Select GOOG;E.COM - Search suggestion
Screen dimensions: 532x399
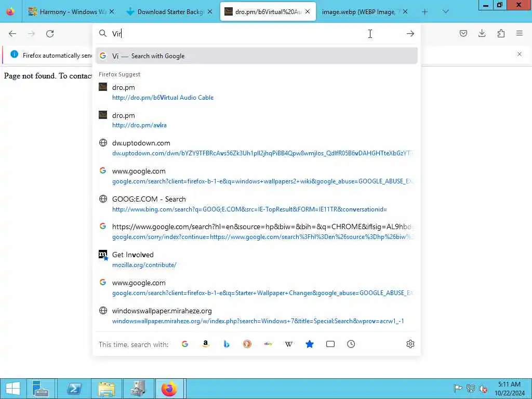click(257, 204)
